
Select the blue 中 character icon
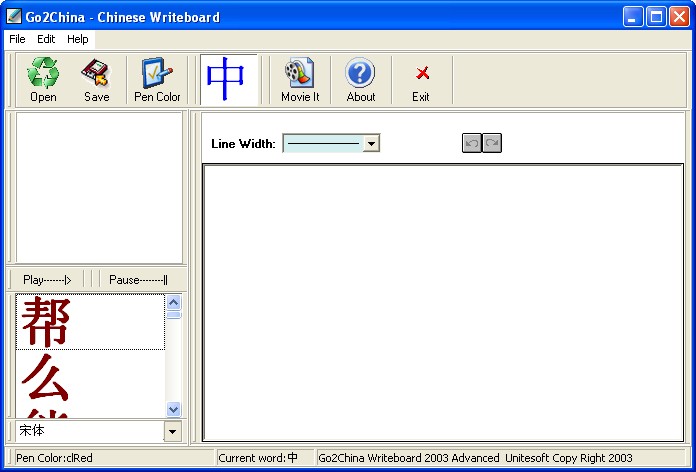225,79
